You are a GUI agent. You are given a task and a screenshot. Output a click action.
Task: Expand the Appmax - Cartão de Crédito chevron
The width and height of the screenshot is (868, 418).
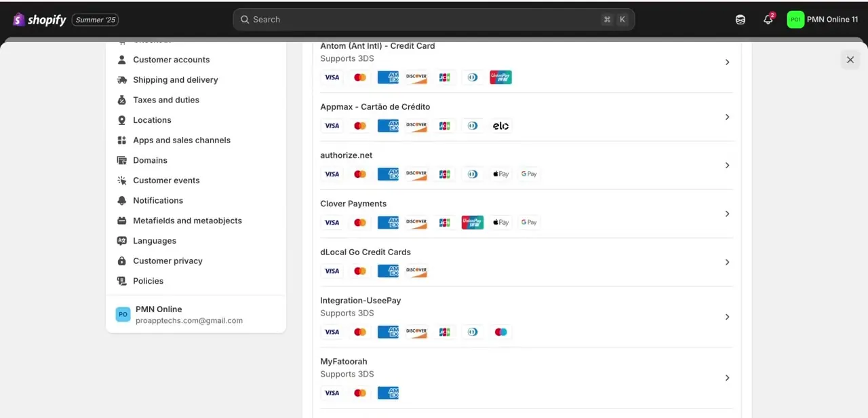coord(727,117)
